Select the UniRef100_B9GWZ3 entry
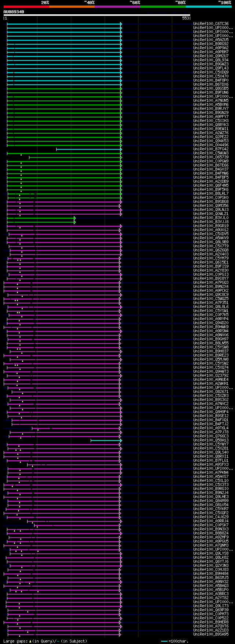The width and height of the screenshot is (235, 644). (211, 64)
